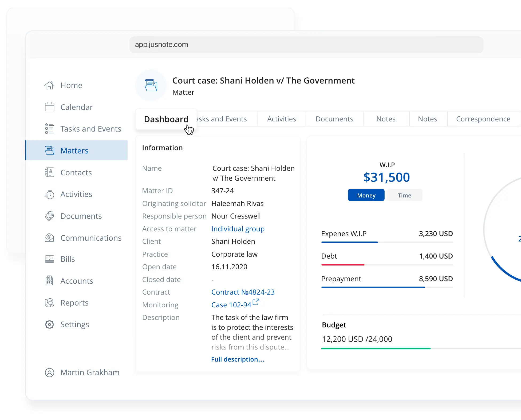Switch to the Correspondence tab
The width and height of the screenshot is (521, 420).
click(x=483, y=119)
